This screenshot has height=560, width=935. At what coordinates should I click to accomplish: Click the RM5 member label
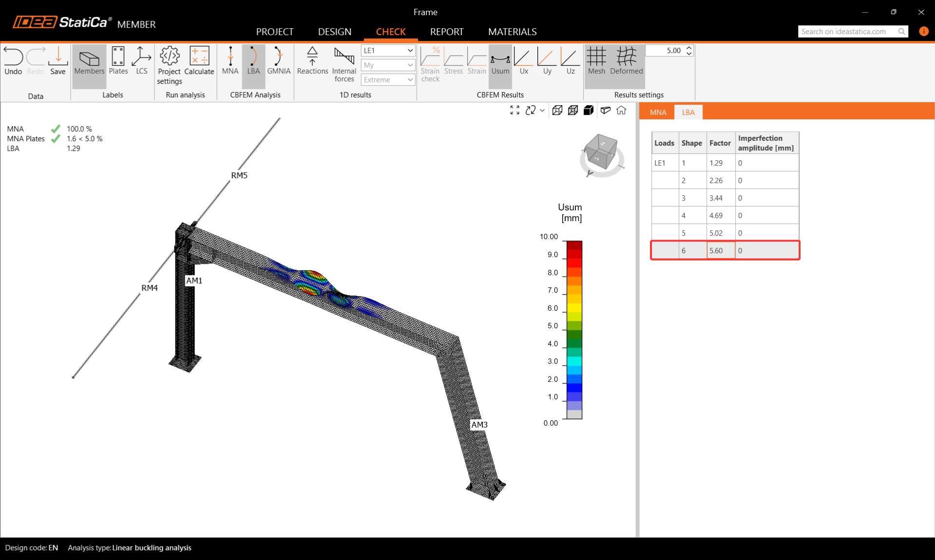tap(239, 175)
